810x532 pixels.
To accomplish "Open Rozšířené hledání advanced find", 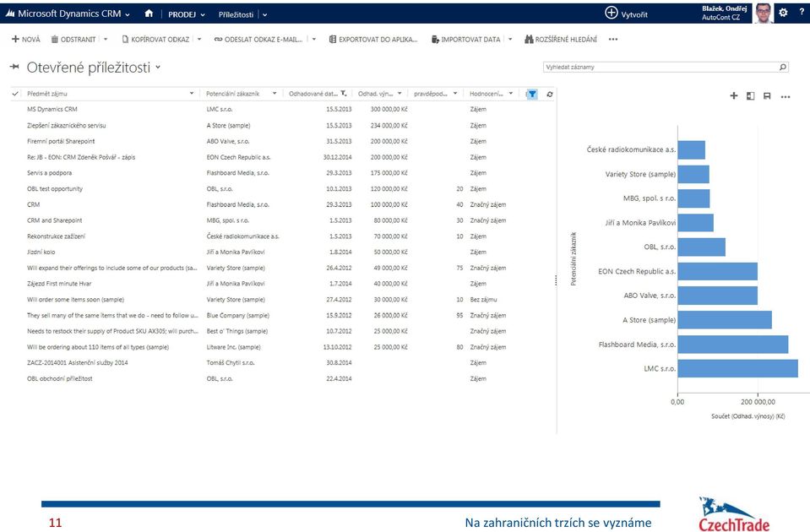I will click(561, 39).
